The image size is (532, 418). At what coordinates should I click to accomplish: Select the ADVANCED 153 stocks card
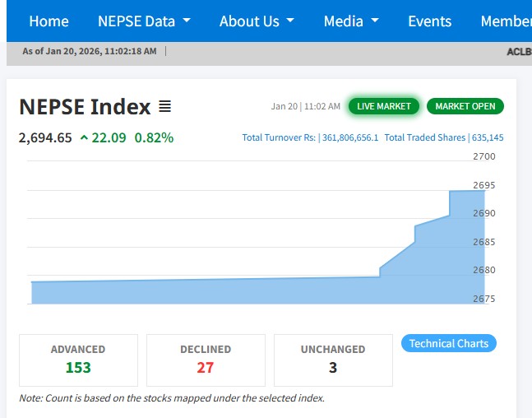tap(78, 360)
